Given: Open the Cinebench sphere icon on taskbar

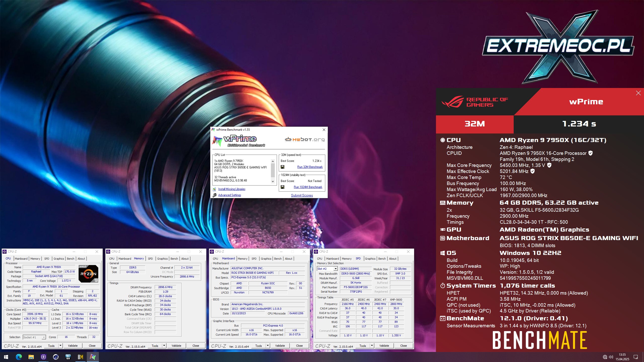Looking at the screenshot, I should click(56, 357).
